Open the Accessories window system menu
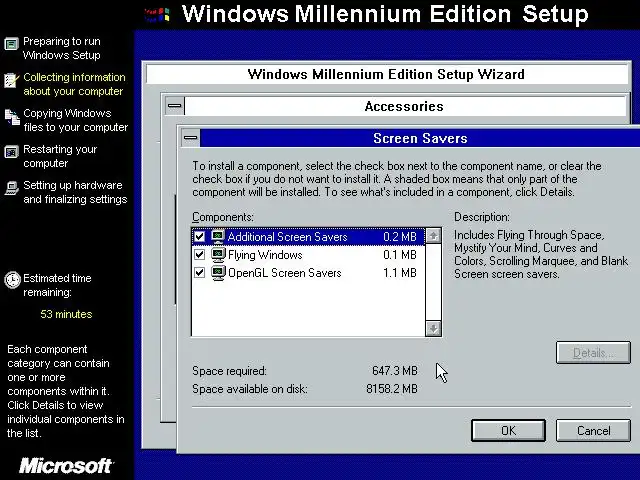This screenshot has height=480, width=640. pyautogui.click(x=175, y=106)
